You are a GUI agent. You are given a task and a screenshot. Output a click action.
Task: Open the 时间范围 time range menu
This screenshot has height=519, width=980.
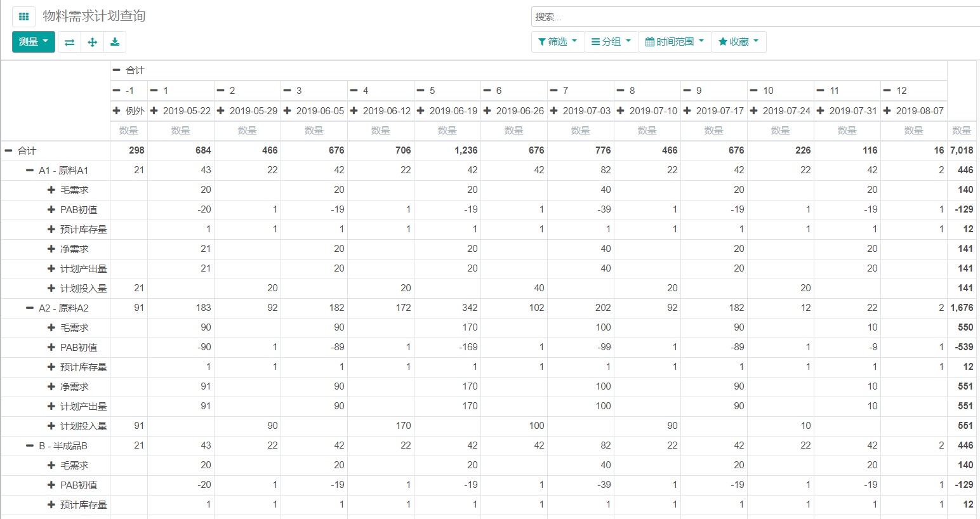pos(675,42)
